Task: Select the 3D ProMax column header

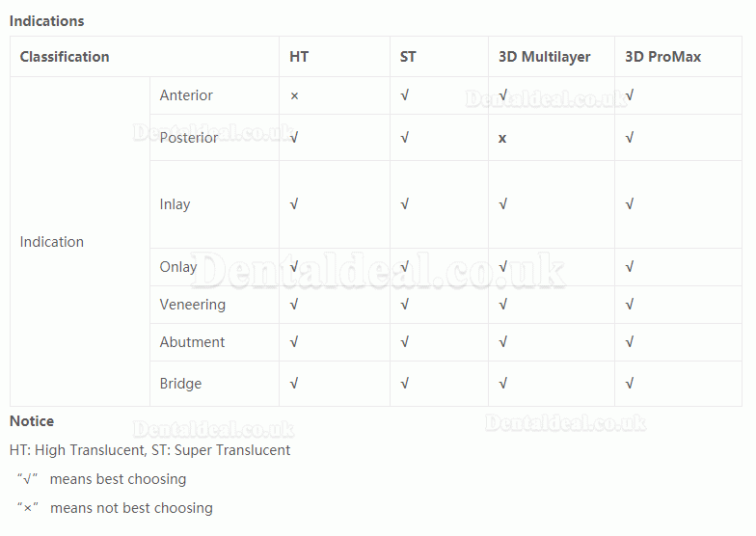Action: tap(663, 56)
